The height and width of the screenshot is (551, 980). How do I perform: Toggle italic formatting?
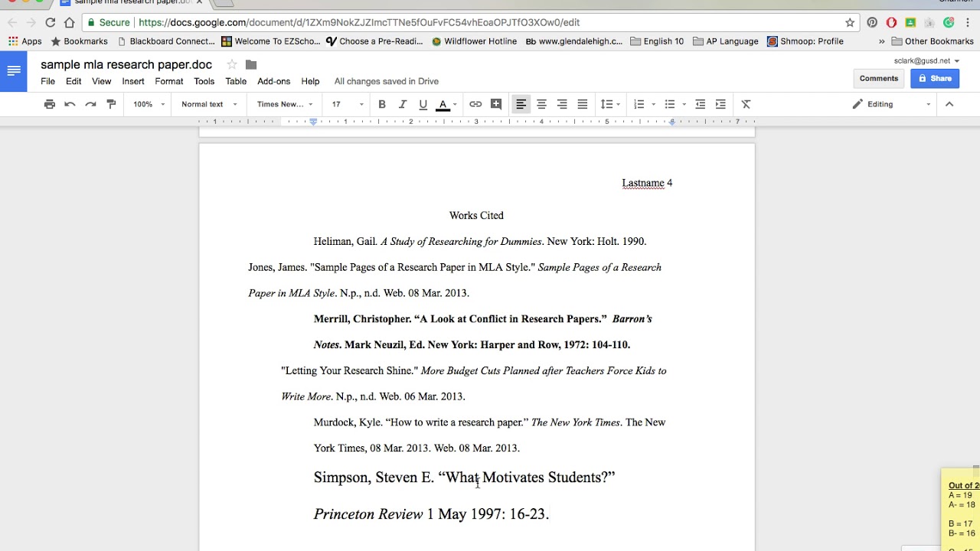point(403,104)
